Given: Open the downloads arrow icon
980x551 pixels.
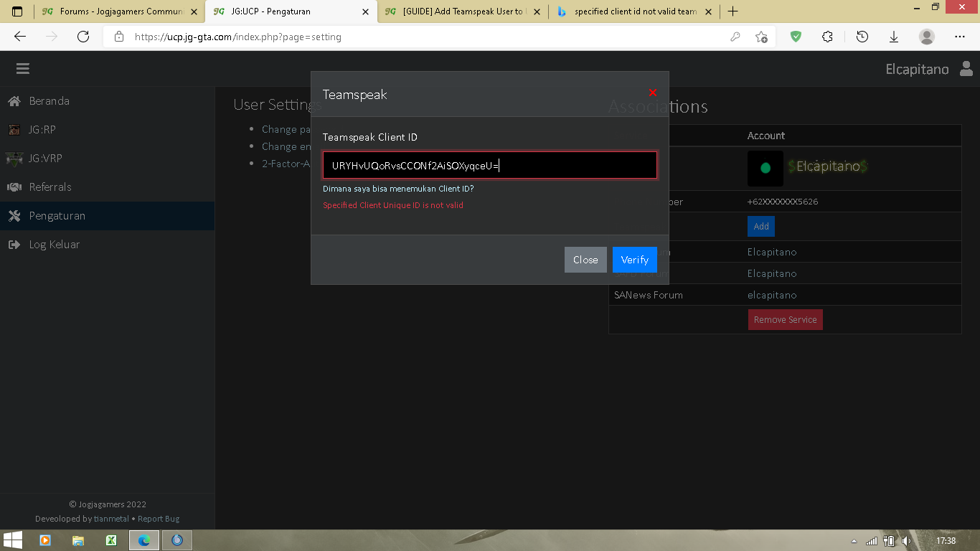Looking at the screenshot, I should tap(894, 37).
